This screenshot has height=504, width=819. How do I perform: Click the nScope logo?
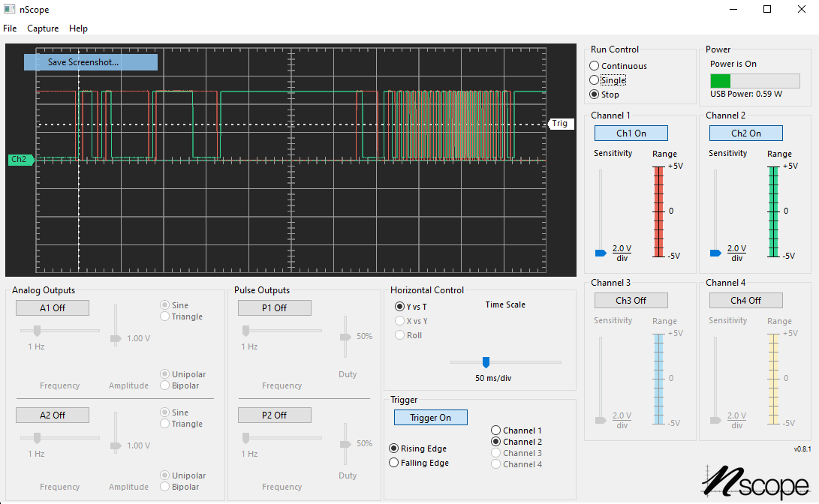755,481
